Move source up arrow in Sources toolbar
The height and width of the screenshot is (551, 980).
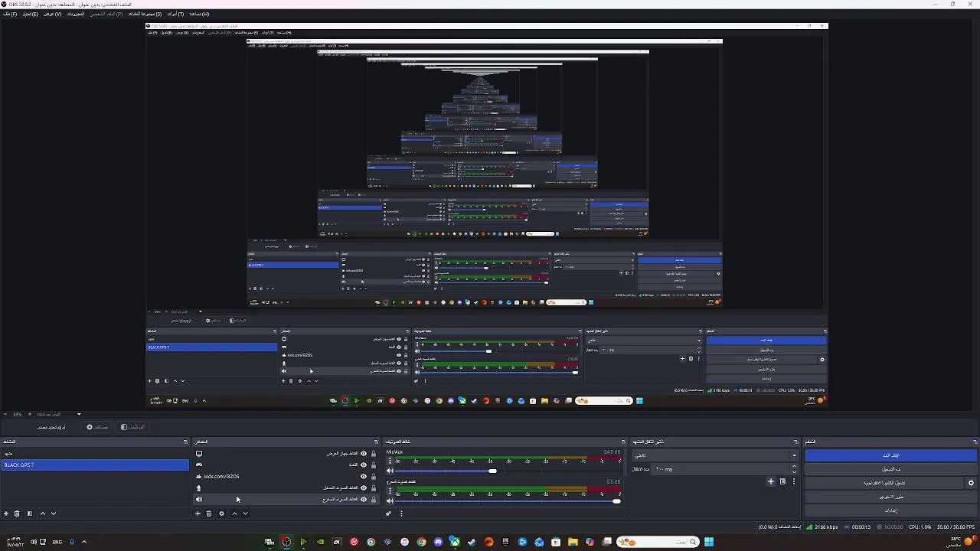tap(234, 514)
